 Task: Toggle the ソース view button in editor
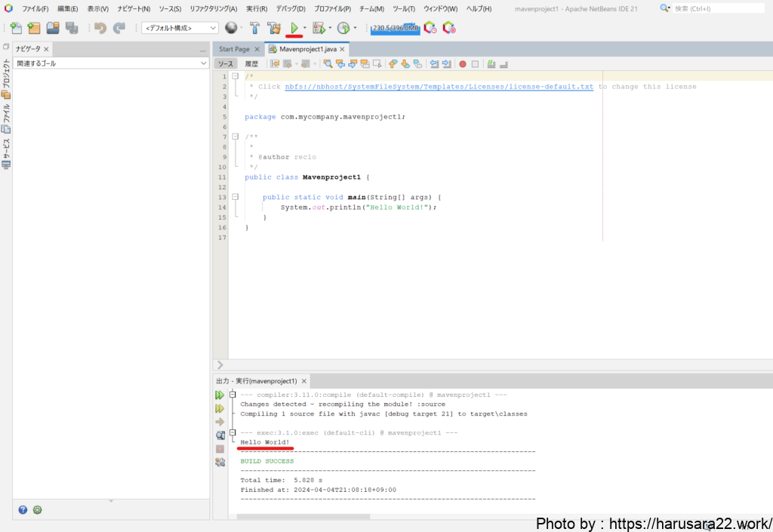click(x=226, y=64)
